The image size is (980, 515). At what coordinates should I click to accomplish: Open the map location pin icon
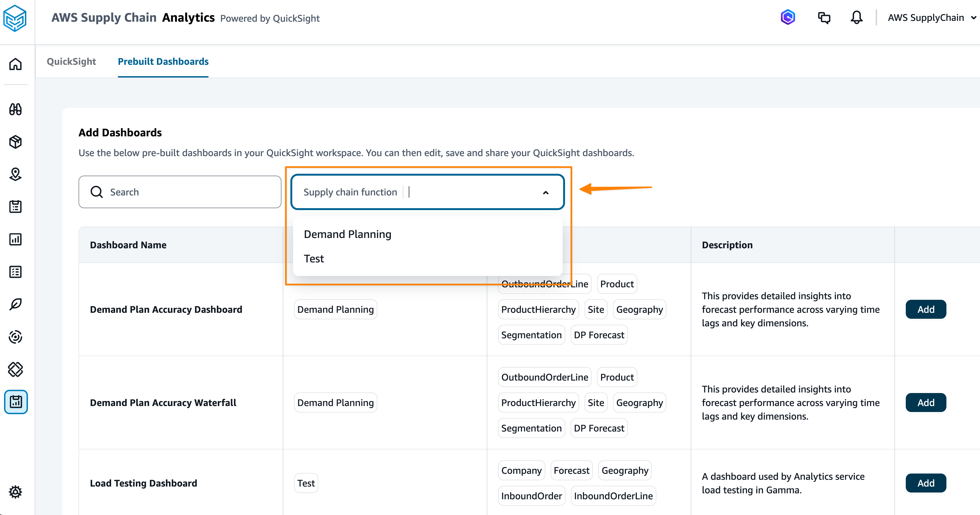(x=15, y=174)
